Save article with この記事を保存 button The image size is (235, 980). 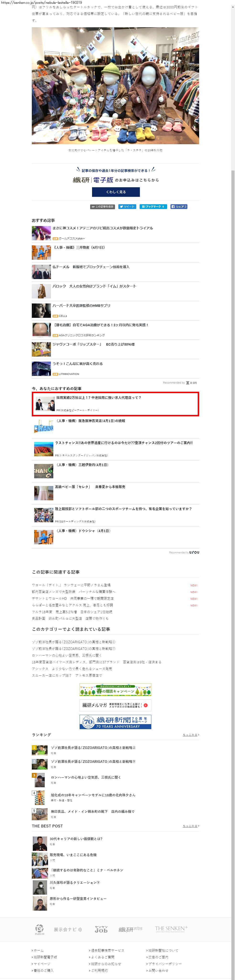click(x=102, y=207)
